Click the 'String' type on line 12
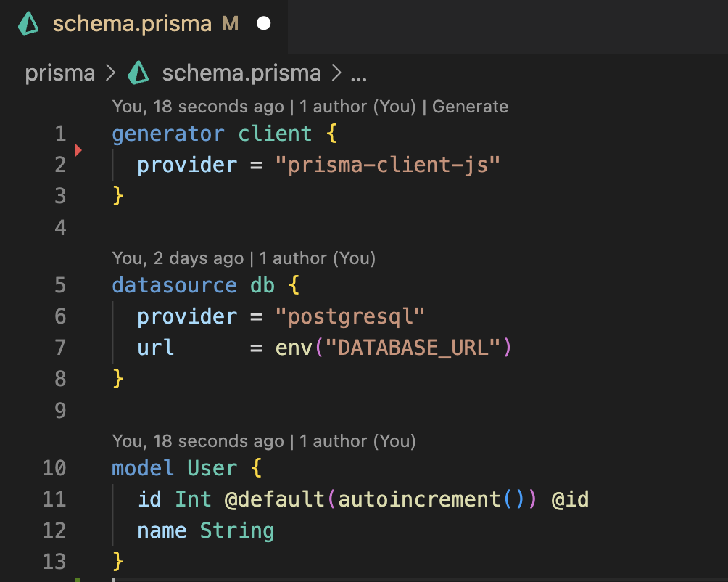 [x=237, y=531]
